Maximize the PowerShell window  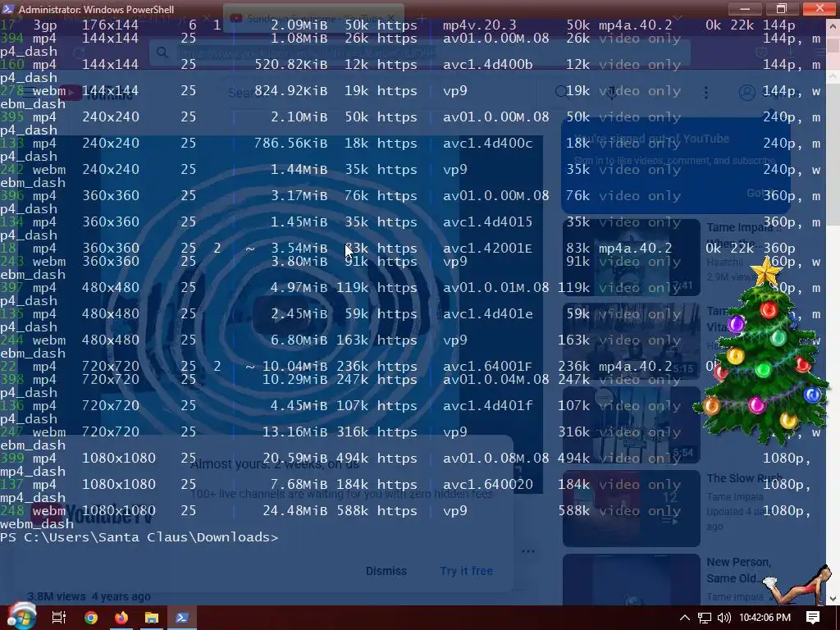pos(781,8)
